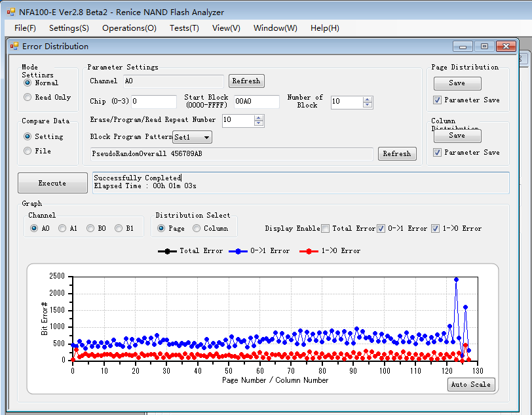Click Refresh button next to Channel
The width and height of the screenshot is (532, 415).
tap(246, 81)
